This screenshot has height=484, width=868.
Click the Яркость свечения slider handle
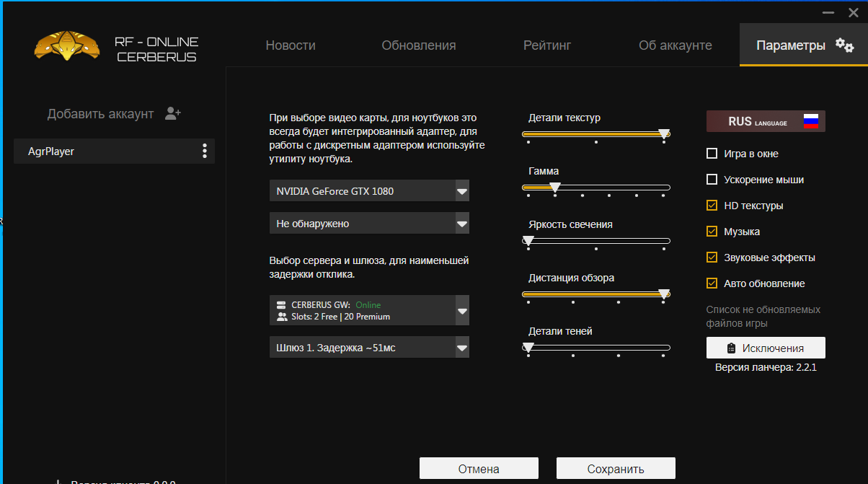[528, 240]
